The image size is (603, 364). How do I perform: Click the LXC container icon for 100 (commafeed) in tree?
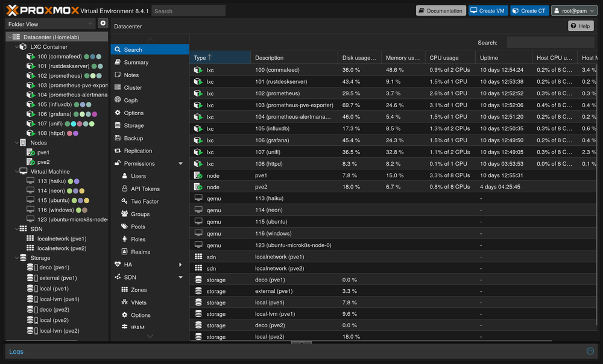pos(30,57)
